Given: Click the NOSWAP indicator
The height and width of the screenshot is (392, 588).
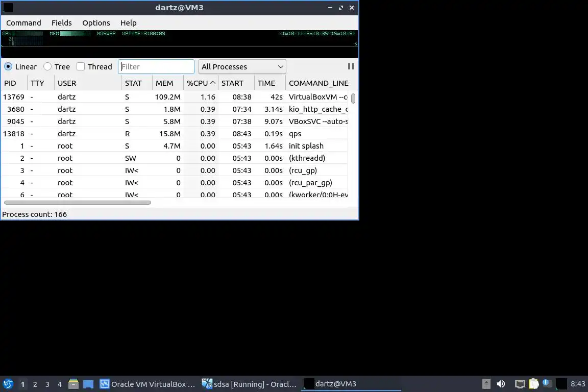Looking at the screenshot, I should pos(106,33).
